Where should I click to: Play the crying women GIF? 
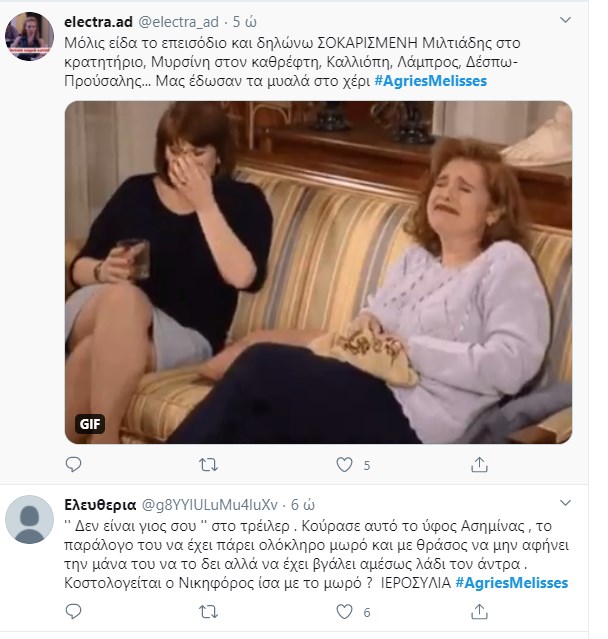click(318, 272)
